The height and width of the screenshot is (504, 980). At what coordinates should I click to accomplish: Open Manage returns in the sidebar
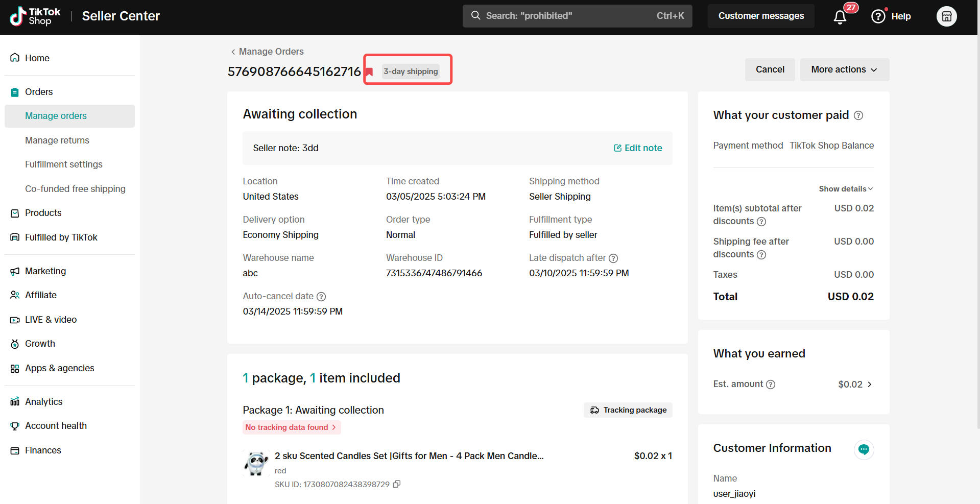(x=57, y=140)
